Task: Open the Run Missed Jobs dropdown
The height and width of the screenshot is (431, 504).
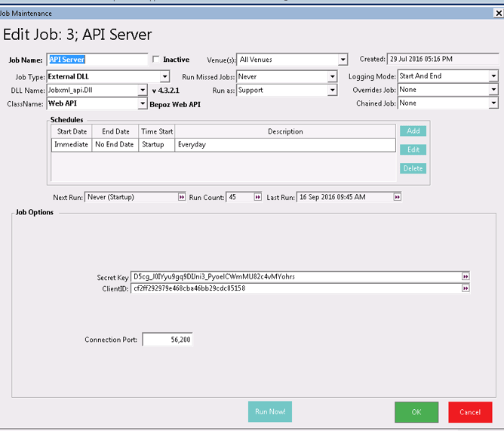Action: (332, 77)
